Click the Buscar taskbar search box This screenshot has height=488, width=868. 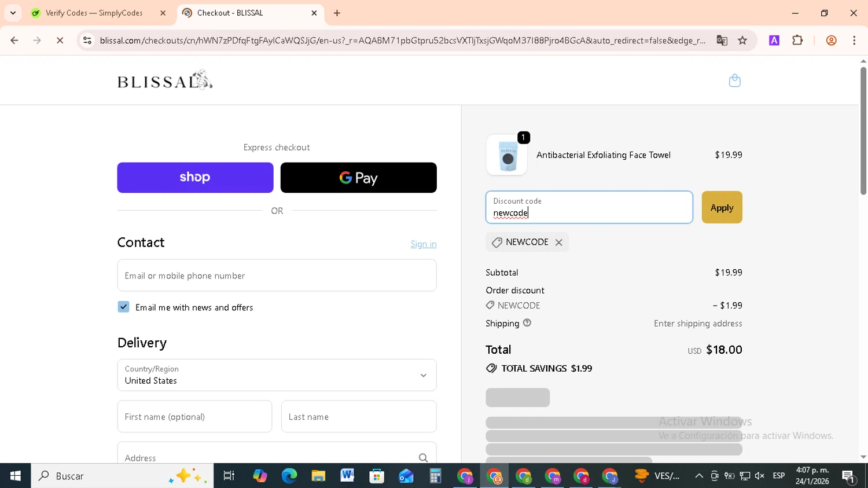[122, 476]
